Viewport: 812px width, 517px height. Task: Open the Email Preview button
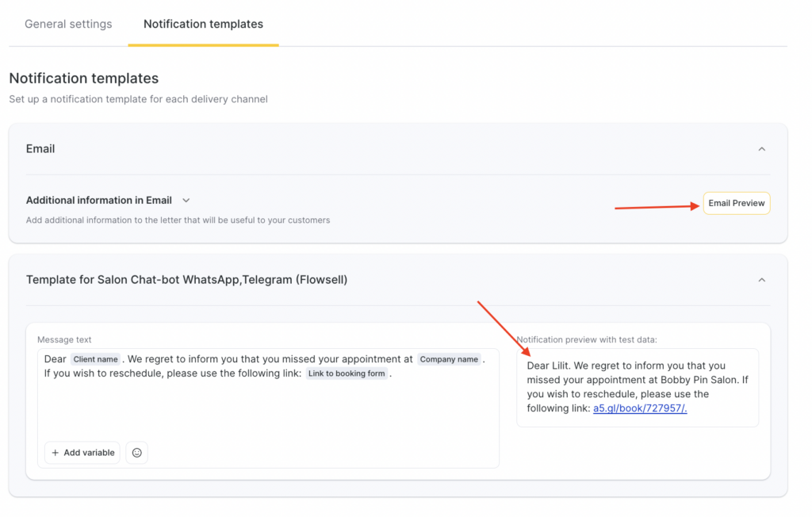(736, 203)
